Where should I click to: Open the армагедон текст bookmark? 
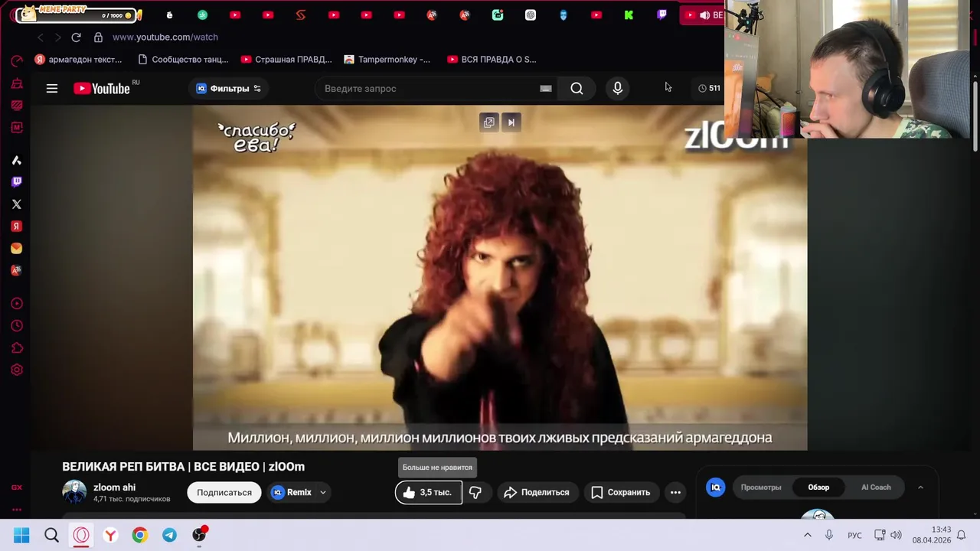point(78,59)
